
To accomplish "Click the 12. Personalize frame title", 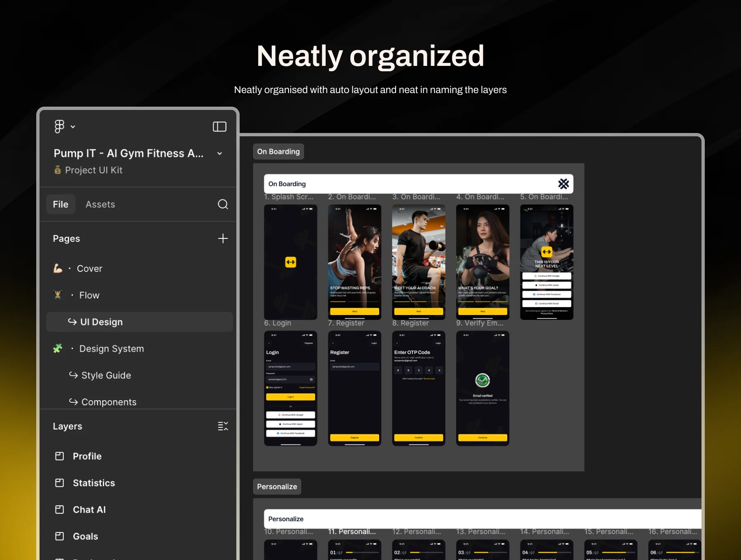I will (x=417, y=532).
